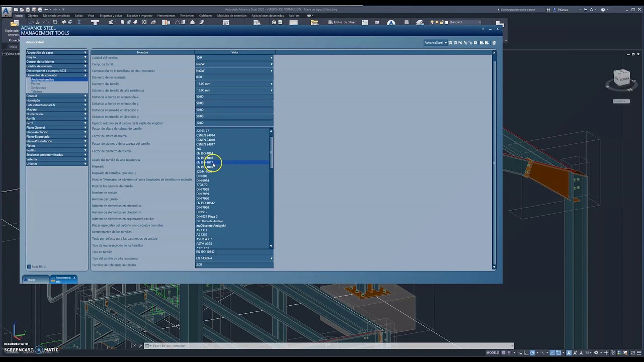Toggle ortho mode in status bar
Image resolution: width=644 pixels, height=362 pixels.
[525, 352]
